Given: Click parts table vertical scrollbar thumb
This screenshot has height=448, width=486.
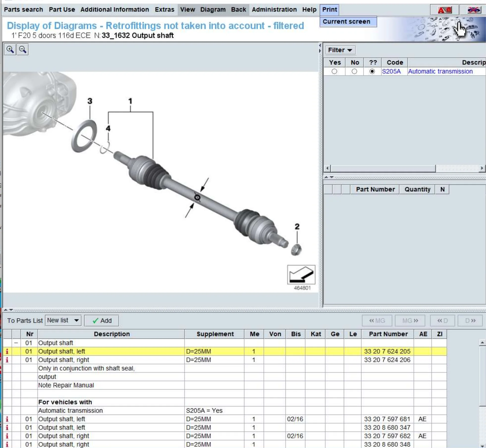Looking at the screenshot, I should coord(482,376).
